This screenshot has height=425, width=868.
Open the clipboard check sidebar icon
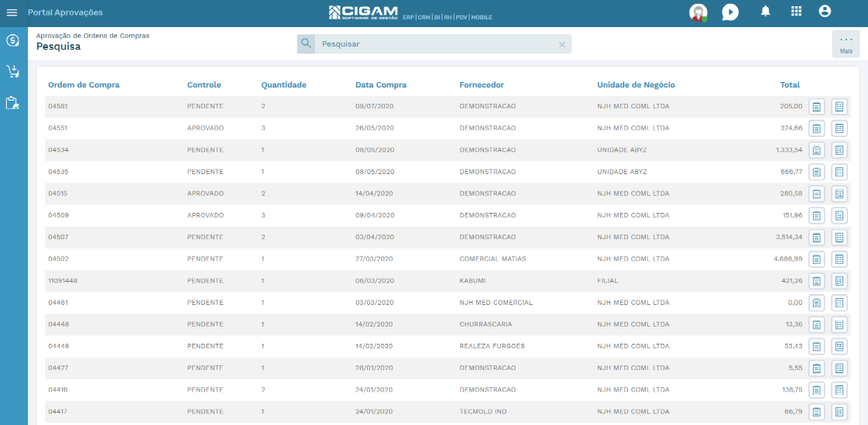12,103
